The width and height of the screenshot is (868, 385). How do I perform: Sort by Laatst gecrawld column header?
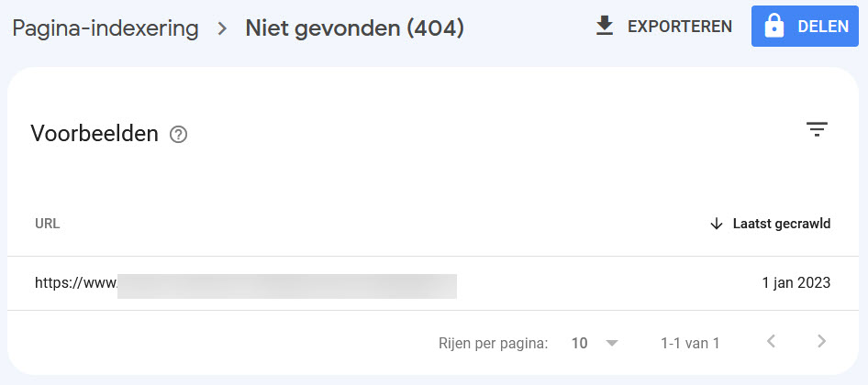[782, 224]
